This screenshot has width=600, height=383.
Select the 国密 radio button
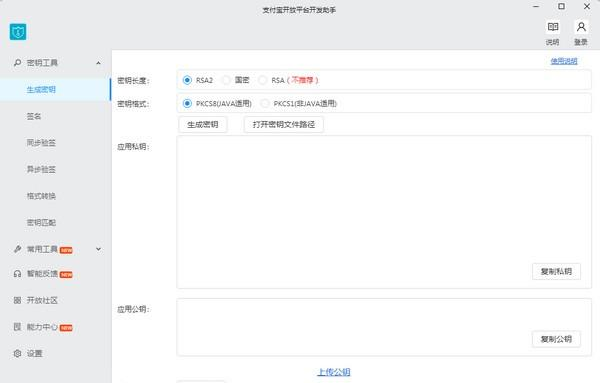pyautogui.click(x=226, y=80)
